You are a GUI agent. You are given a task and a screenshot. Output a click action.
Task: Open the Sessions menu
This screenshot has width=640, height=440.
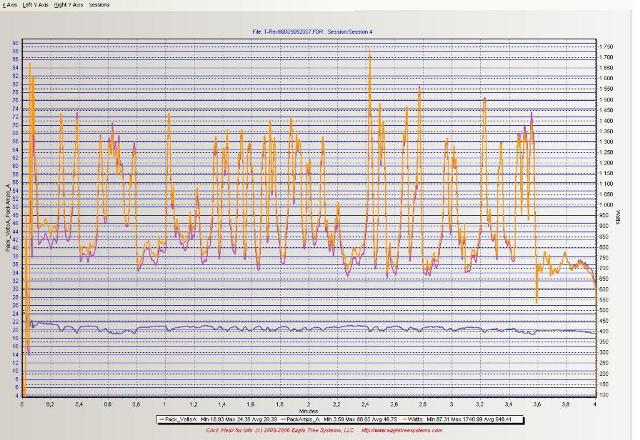tap(99, 5)
